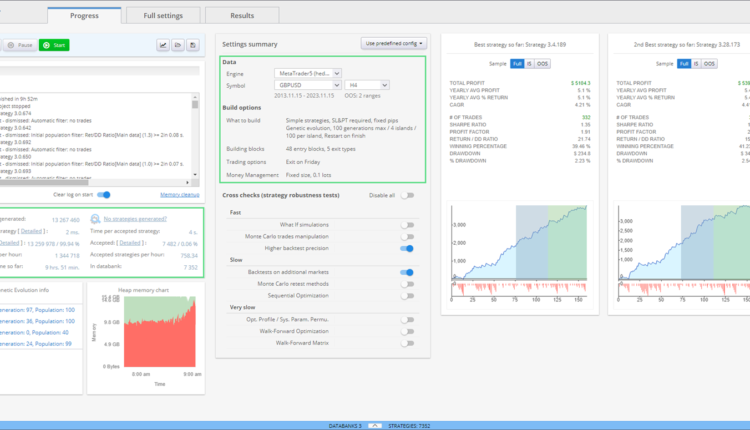Switch to the Full settings tab

click(162, 15)
